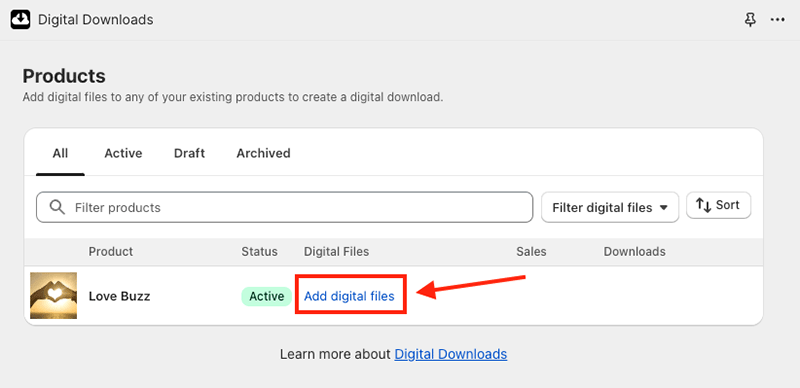Open the Digital Downloads learn more link
Screen dimensions: 800x388
click(451, 354)
